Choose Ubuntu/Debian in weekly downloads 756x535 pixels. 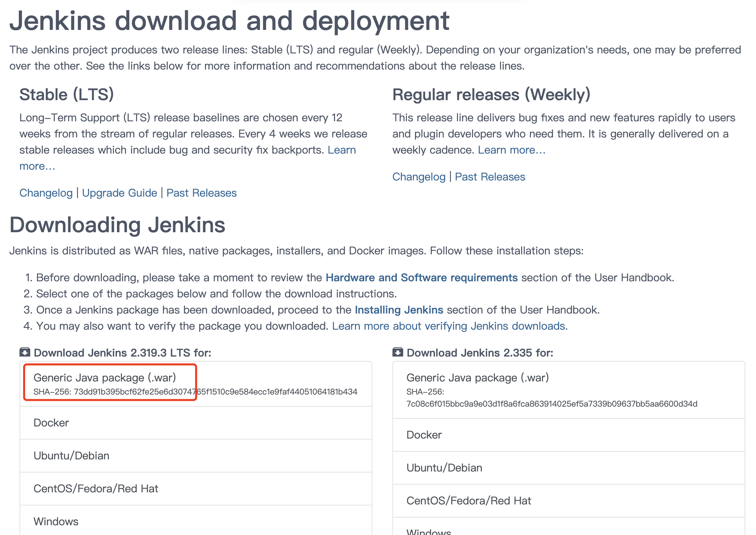[x=444, y=468]
